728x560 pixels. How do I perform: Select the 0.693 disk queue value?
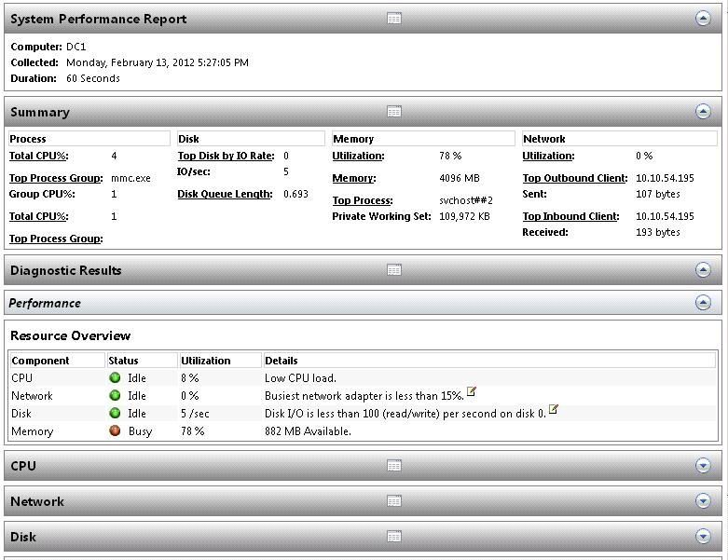(x=295, y=194)
